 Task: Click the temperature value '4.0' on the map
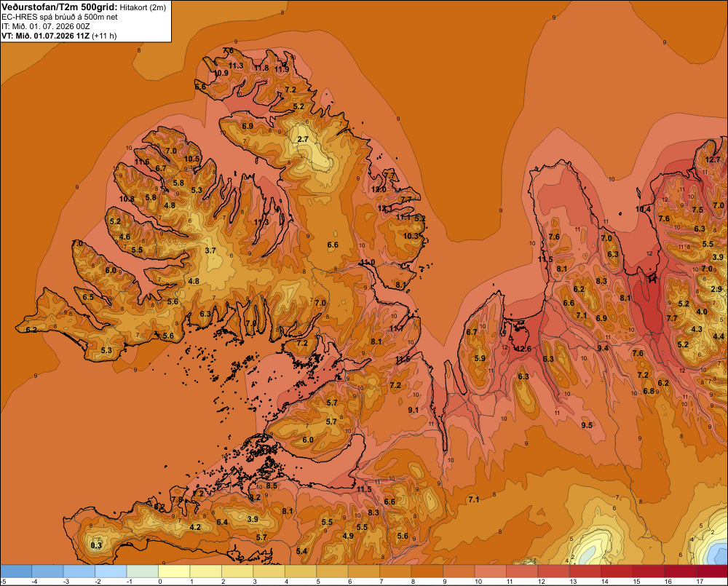tap(702, 312)
